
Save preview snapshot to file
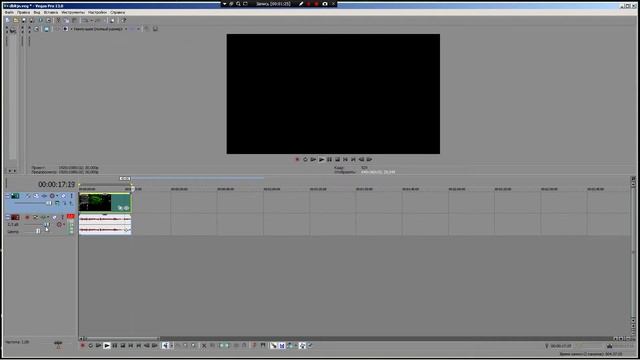(155, 29)
